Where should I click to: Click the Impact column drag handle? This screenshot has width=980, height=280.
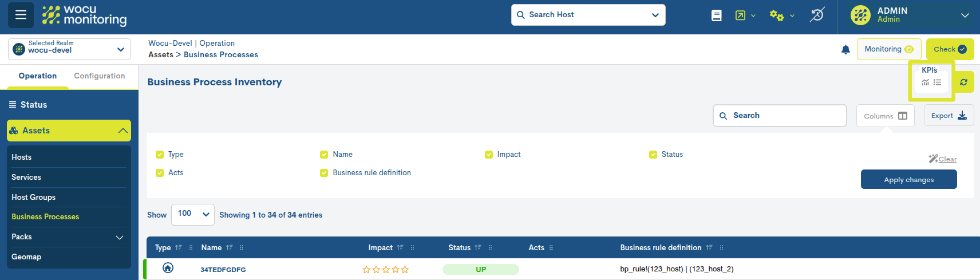pyautogui.click(x=412, y=248)
